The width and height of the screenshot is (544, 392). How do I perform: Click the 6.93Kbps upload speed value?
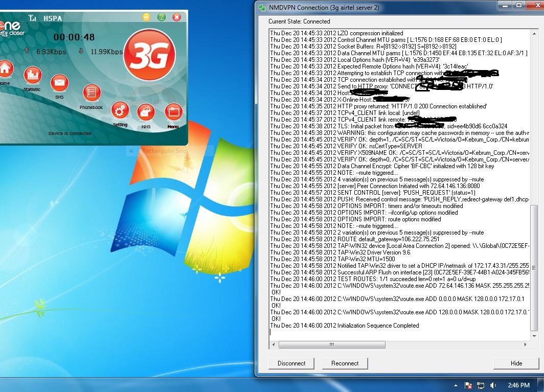coord(51,52)
